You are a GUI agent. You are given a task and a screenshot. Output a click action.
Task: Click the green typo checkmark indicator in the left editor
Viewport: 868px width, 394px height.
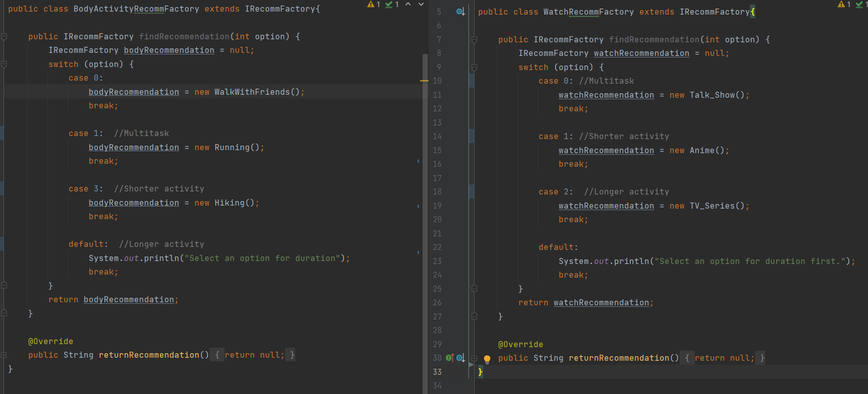(x=392, y=5)
